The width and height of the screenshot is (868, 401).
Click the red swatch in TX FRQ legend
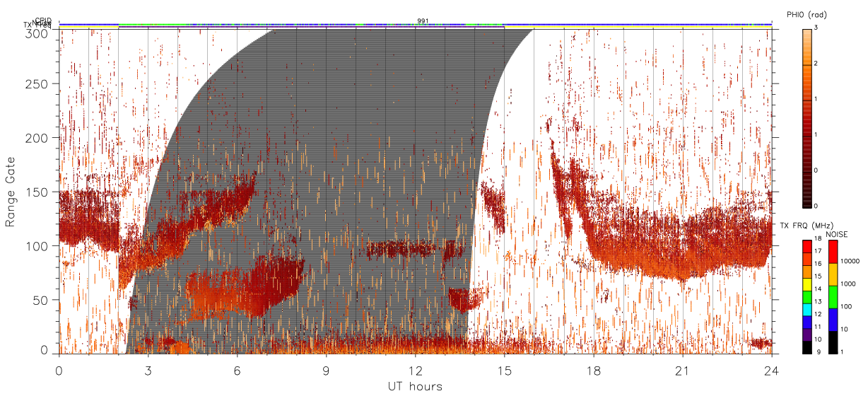[x=807, y=246]
